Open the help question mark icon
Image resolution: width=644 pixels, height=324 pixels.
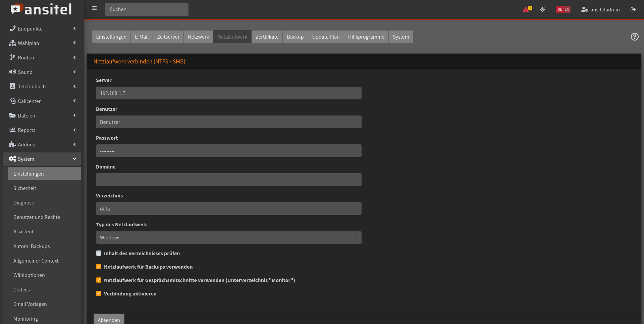click(x=634, y=37)
